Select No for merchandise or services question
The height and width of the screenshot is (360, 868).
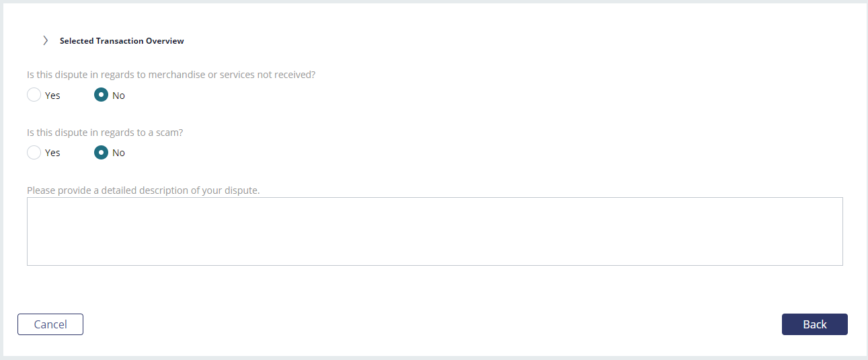[x=101, y=95]
